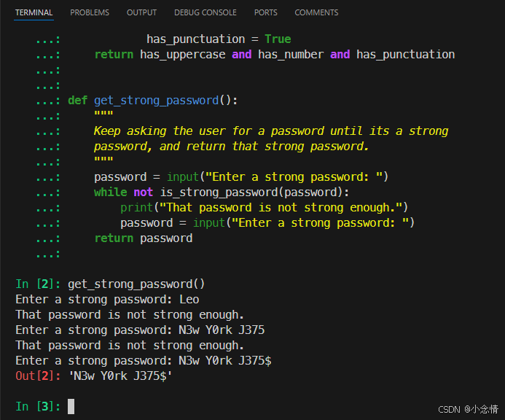505x420 pixels.
Task: Click 'def get_strong_password():' line
Action: 152,100
